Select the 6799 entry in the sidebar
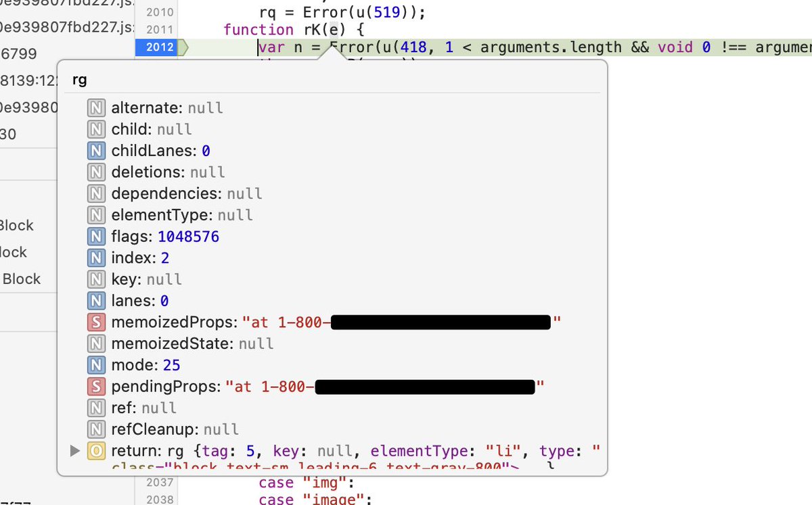Screen dimensions: 812x505 pyautogui.click(x=19, y=53)
